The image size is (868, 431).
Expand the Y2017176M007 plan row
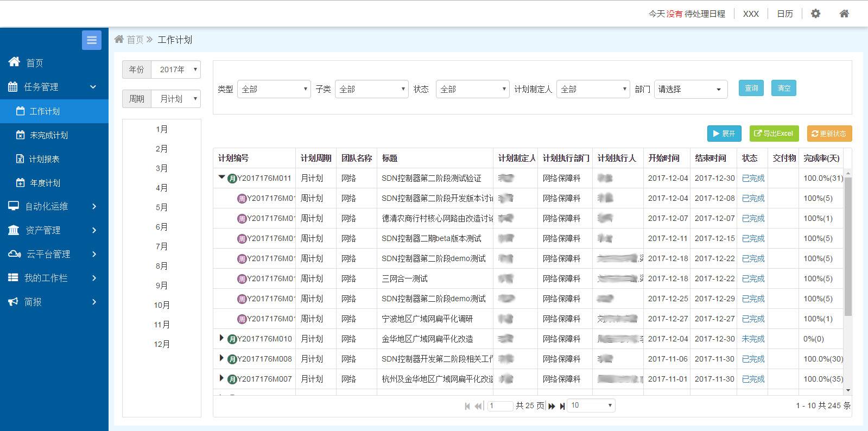click(x=221, y=378)
